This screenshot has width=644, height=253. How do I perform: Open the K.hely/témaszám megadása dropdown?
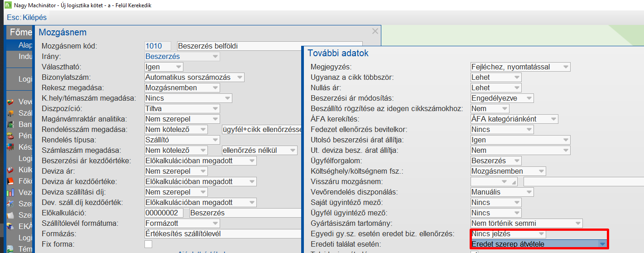point(188,98)
